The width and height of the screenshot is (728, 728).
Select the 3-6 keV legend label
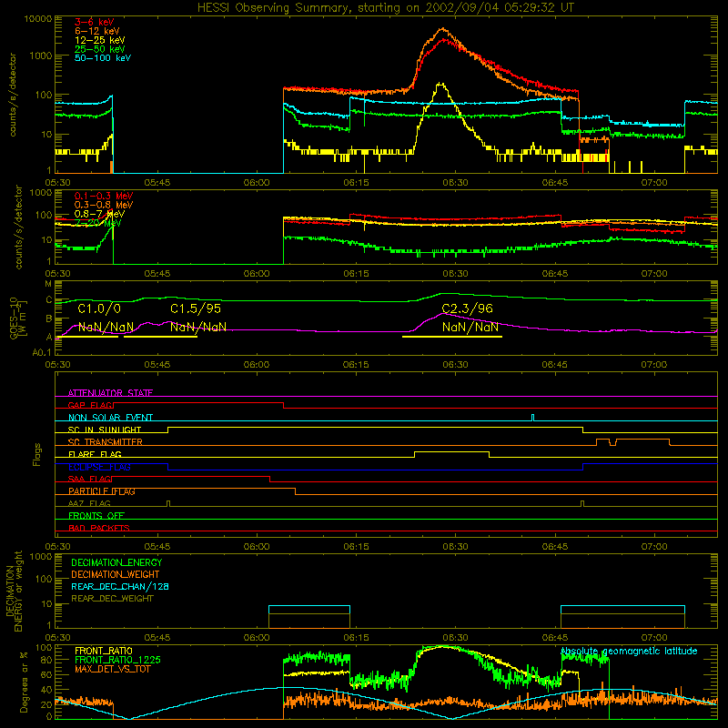pos(95,22)
